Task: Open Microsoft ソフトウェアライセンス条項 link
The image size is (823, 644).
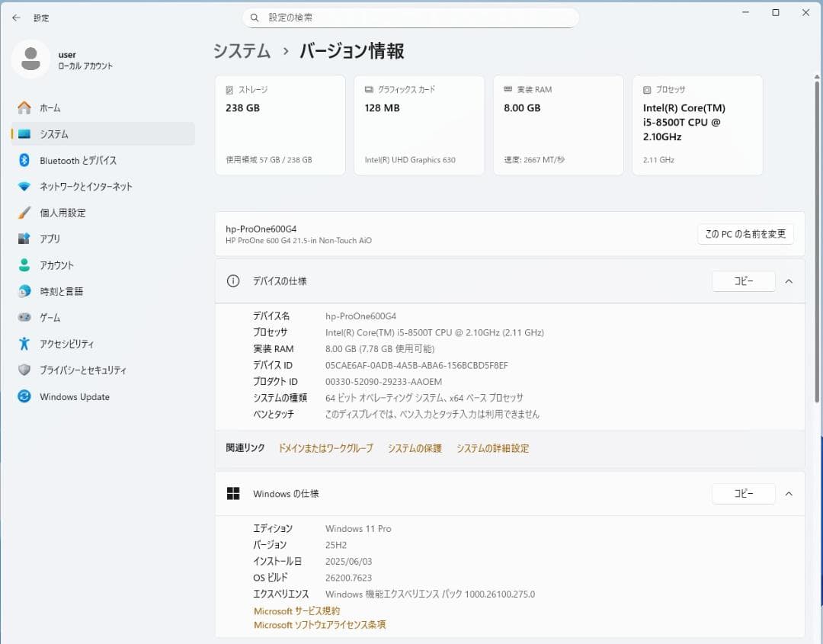Action: tap(319, 625)
